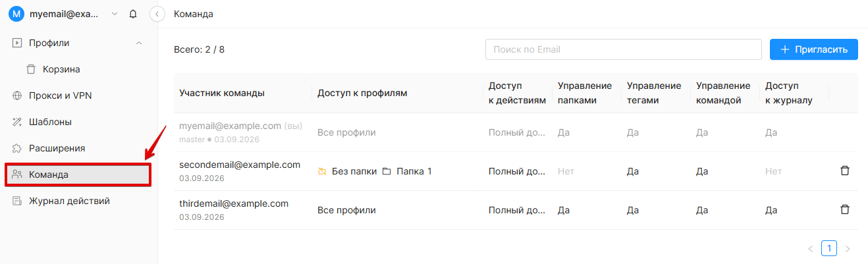Click the Прокси и VPN globe icon
The height and width of the screenshot is (264, 868).
[x=17, y=95]
